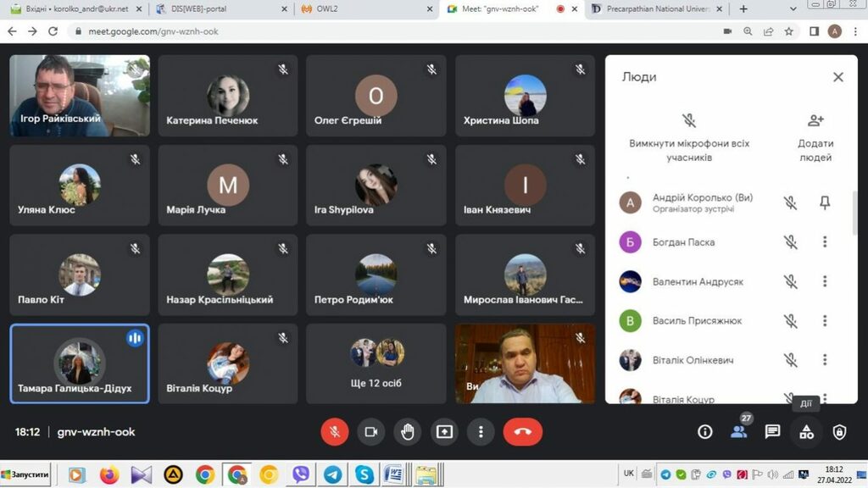Open the three-dot menu for Валентин Андрусяк
868x488 pixels.
point(825,281)
